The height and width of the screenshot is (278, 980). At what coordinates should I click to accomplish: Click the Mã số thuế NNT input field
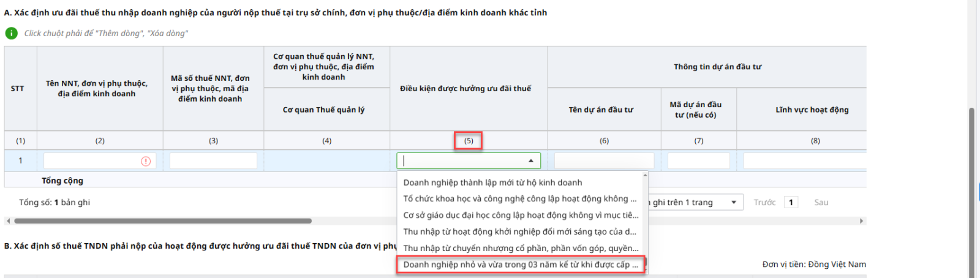pos(213,161)
